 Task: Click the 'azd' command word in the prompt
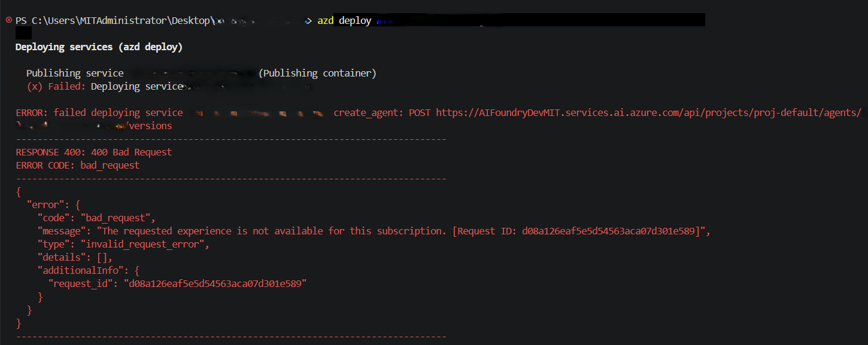tap(326, 20)
